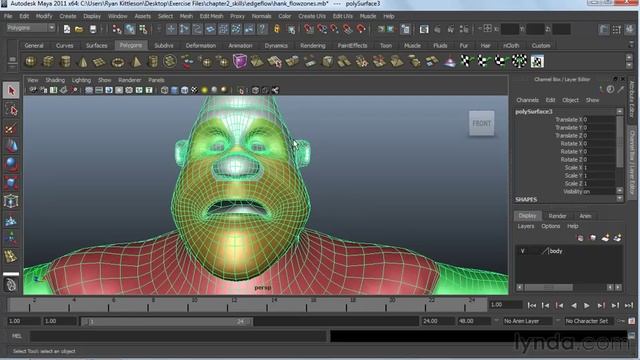Open the Shading panel menu
Screen dimensions: 640x360
[55, 80]
